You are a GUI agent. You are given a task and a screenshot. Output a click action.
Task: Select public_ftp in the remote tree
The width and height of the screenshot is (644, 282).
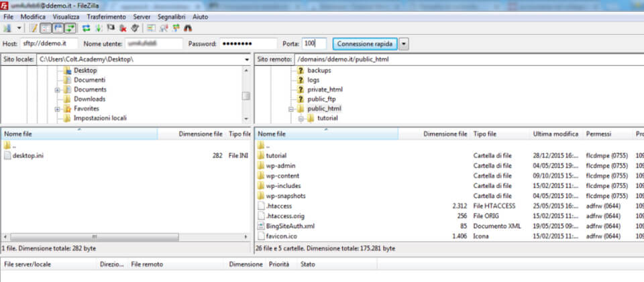point(321,99)
